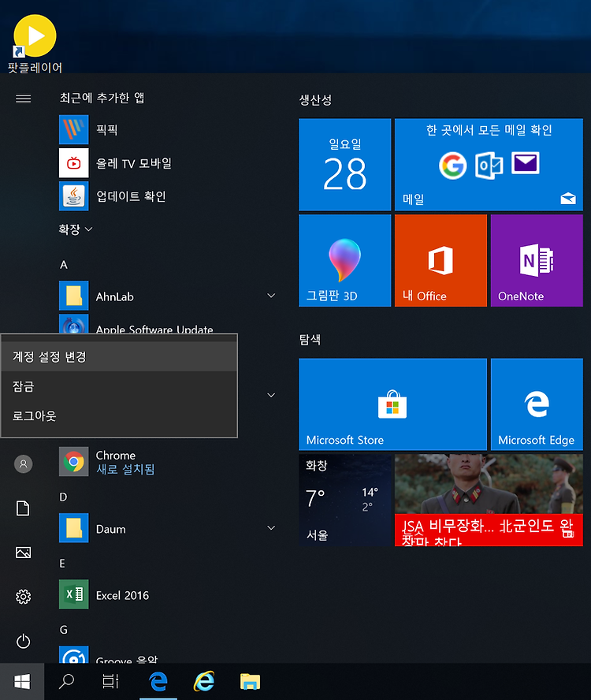
Task: Open Internet Explorer from taskbar
Action: coord(204,681)
